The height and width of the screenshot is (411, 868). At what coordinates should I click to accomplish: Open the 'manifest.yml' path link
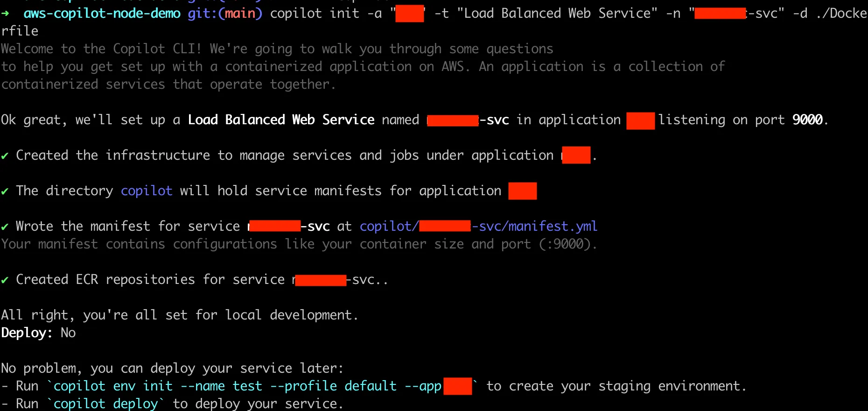pyautogui.click(x=478, y=227)
